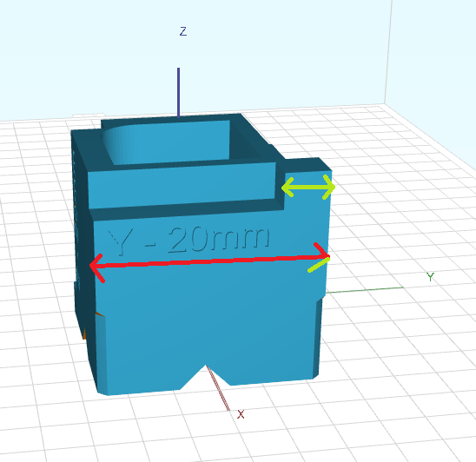Select the curved cutout inside the model top
This screenshot has width=476, height=462.
165,142
